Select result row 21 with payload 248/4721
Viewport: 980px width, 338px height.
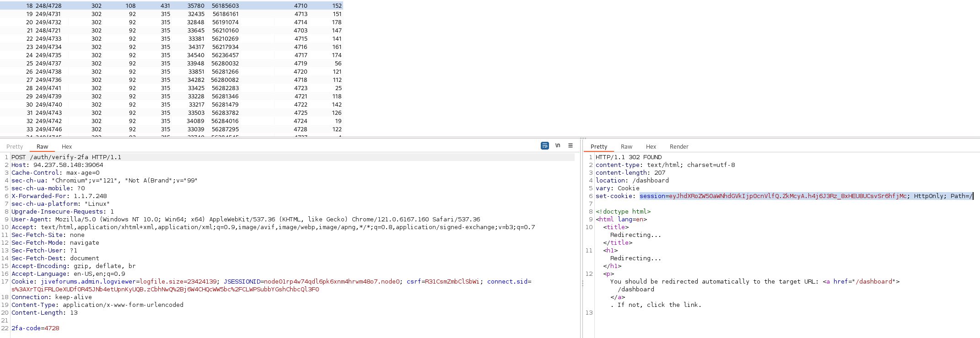(x=172, y=30)
